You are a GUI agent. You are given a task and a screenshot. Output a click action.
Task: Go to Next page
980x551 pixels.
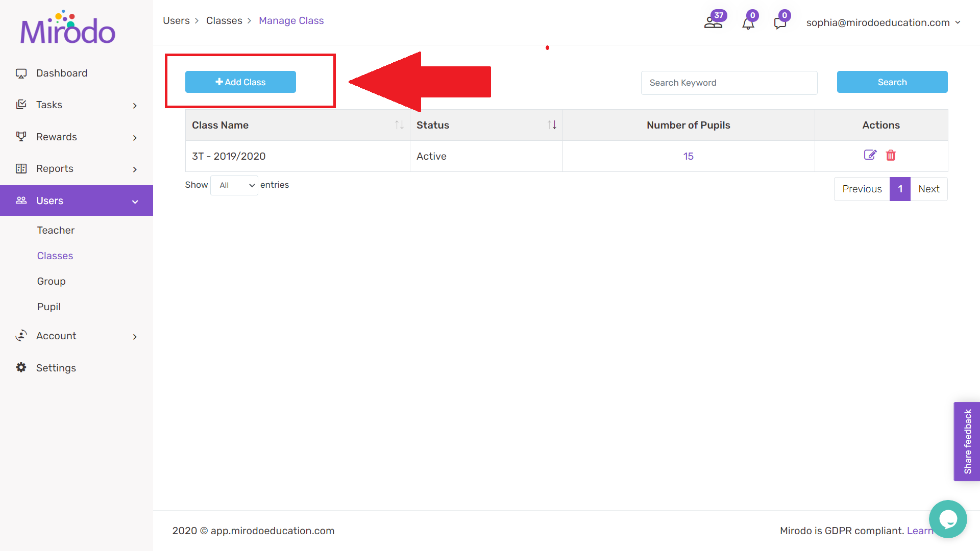point(929,189)
